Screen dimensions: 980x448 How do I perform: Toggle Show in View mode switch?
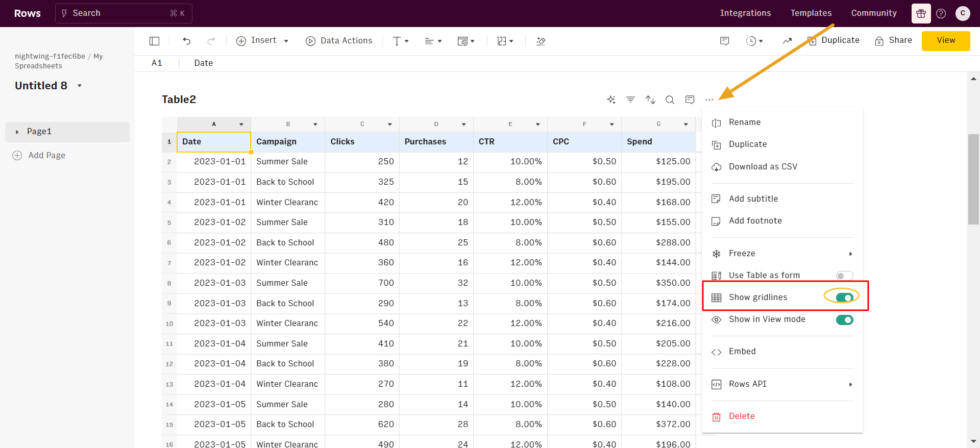tap(845, 320)
